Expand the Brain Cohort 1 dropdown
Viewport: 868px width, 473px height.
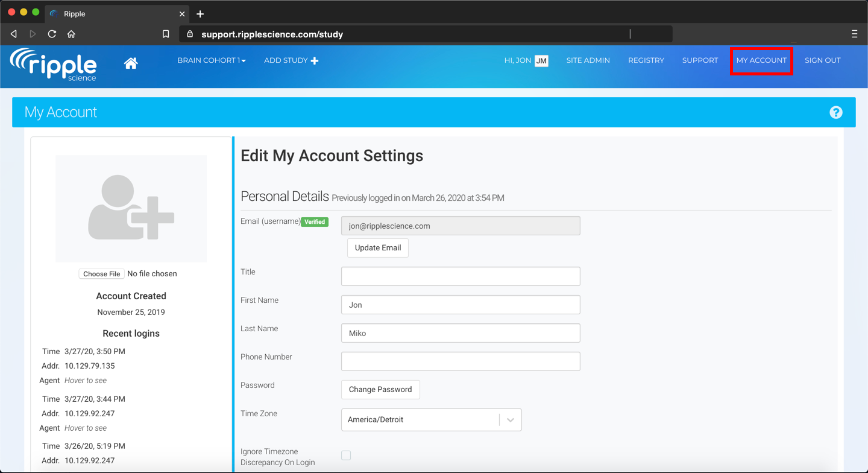pyautogui.click(x=212, y=60)
